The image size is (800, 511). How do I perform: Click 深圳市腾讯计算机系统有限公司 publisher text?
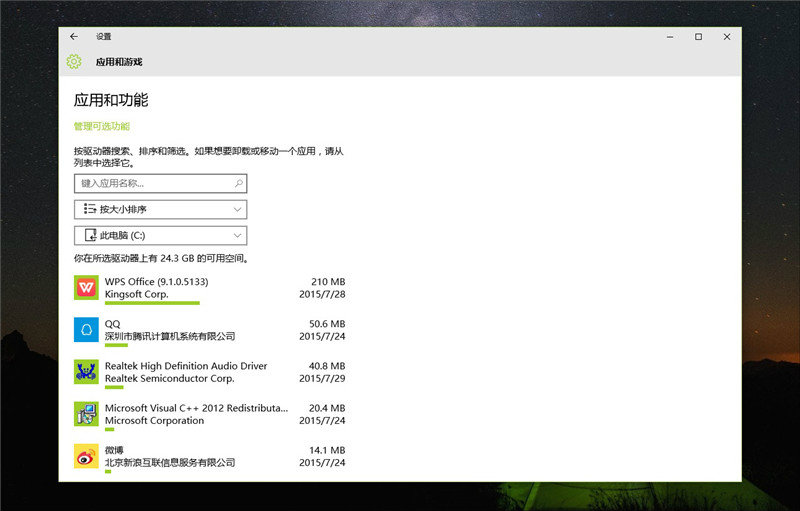click(170, 337)
